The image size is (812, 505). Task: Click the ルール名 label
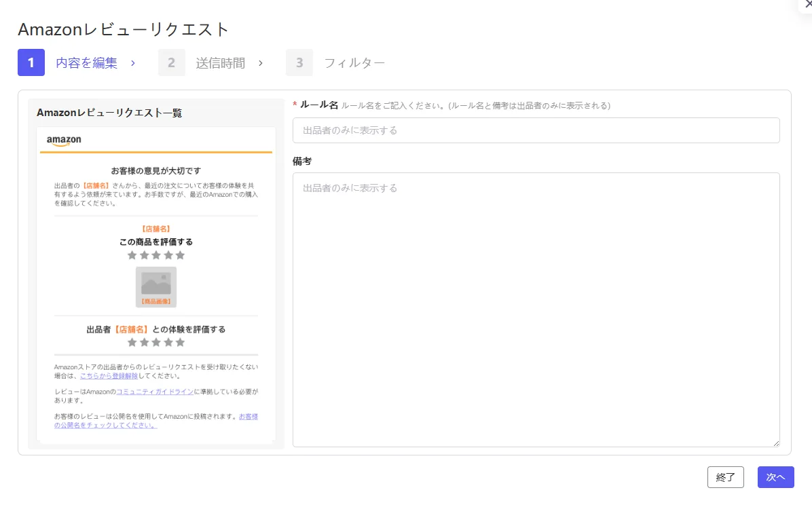319,105
